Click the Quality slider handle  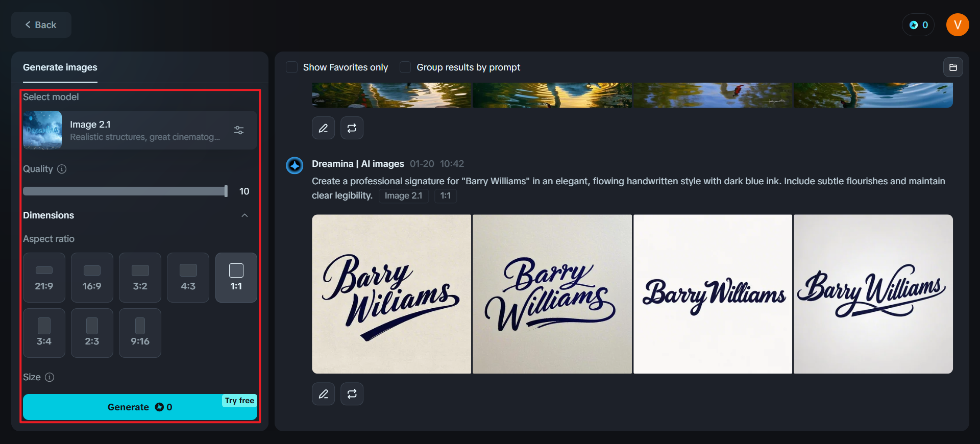(x=226, y=191)
